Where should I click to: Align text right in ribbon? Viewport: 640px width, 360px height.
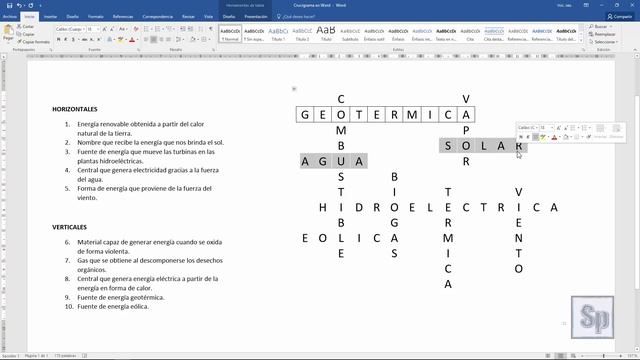[161, 40]
